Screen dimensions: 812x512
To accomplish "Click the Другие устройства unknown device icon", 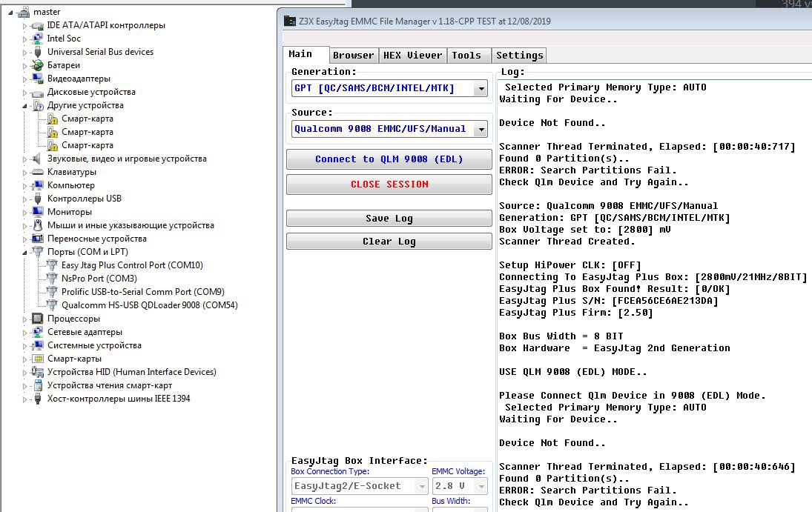I will [38, 106].
